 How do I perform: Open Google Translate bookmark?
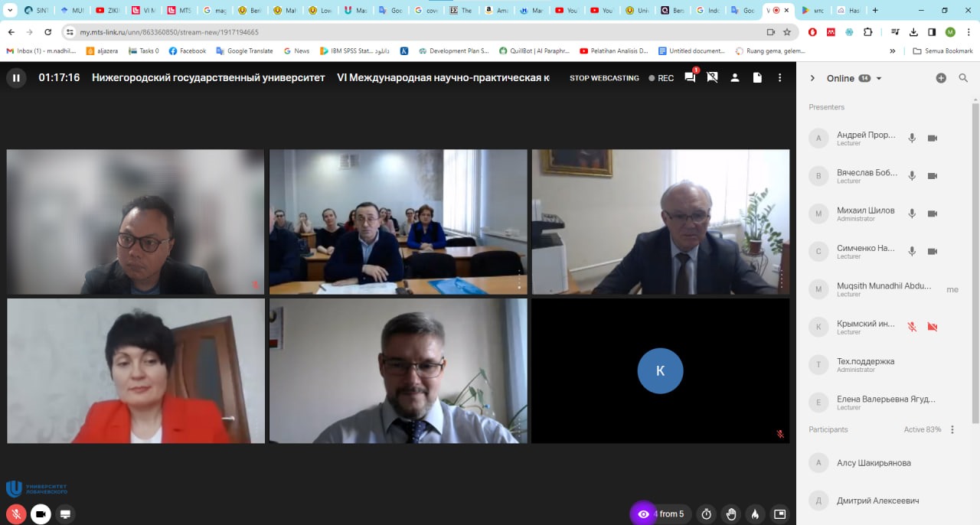pos(244,51)
